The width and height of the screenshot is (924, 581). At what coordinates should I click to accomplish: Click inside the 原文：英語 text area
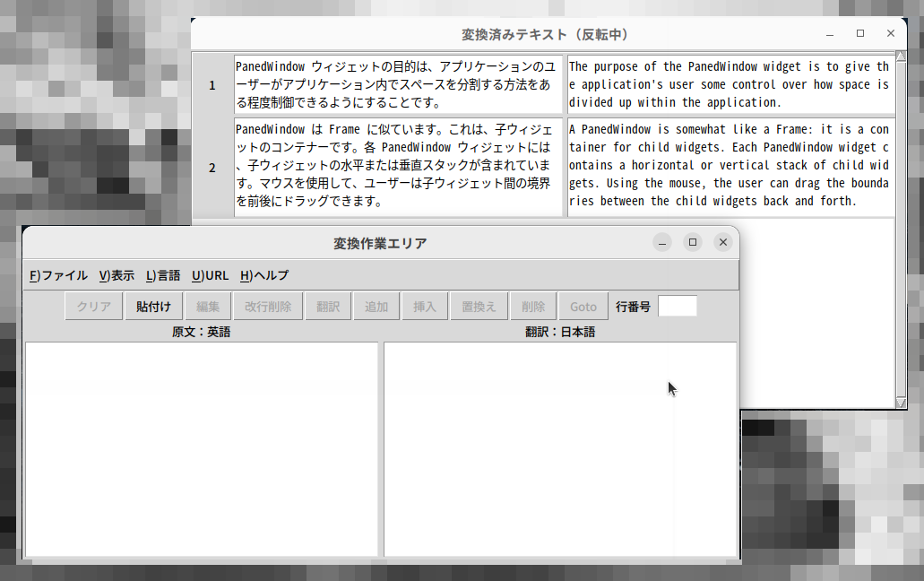coord(202,448)
